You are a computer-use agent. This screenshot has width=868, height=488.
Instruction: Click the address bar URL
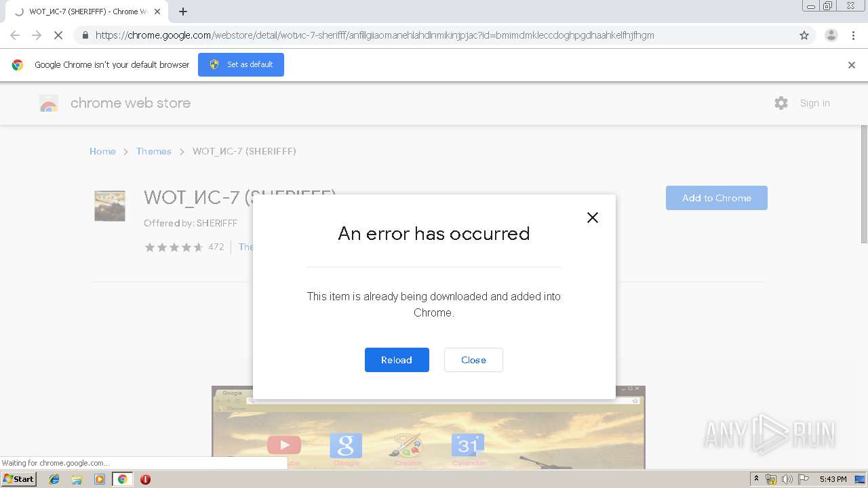(374, 35)
